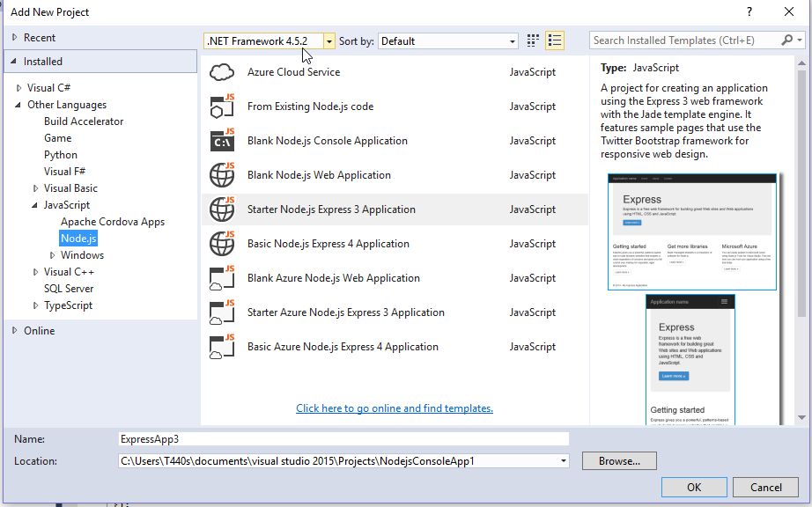The image size is (812, 507).
Task: Select the Blank Node.js Console Application icon
Action: click(222, 140)
